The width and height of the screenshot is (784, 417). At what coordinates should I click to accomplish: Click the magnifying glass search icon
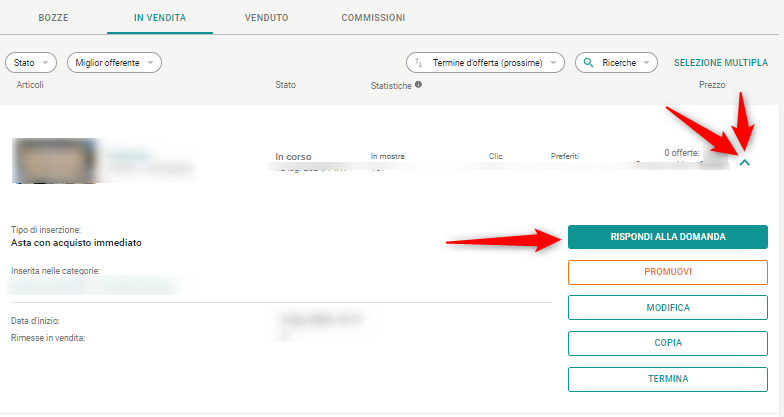point(587,62)
